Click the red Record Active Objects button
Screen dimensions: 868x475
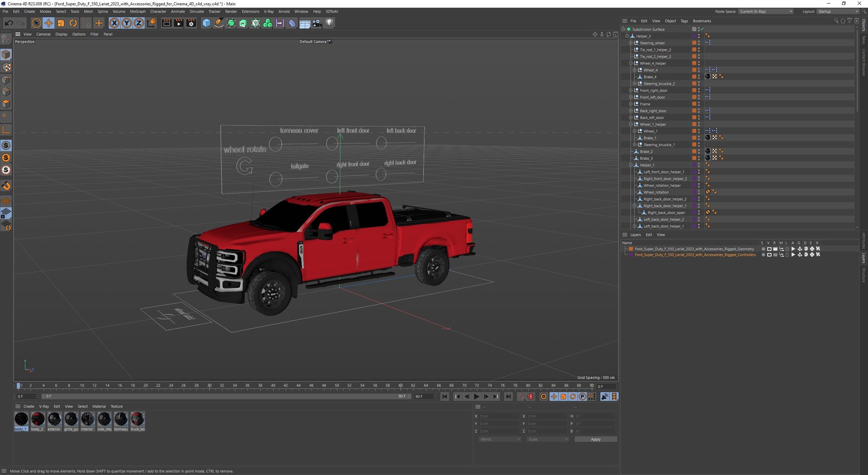(x=521, y=397)
